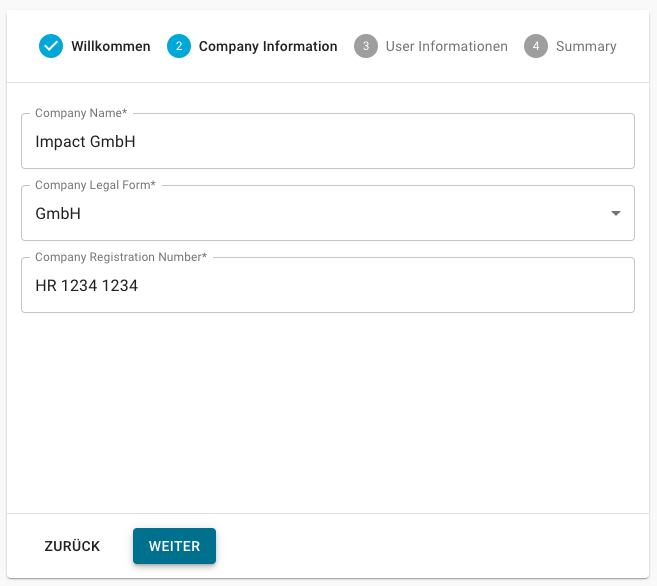
Task: Click the grey step 4 circle
Action: coord(536,46)
